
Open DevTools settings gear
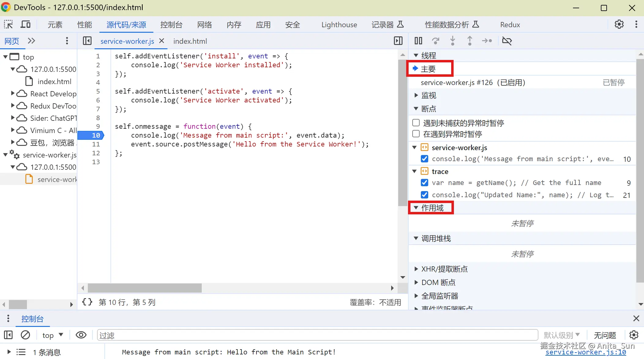(619, 24)
